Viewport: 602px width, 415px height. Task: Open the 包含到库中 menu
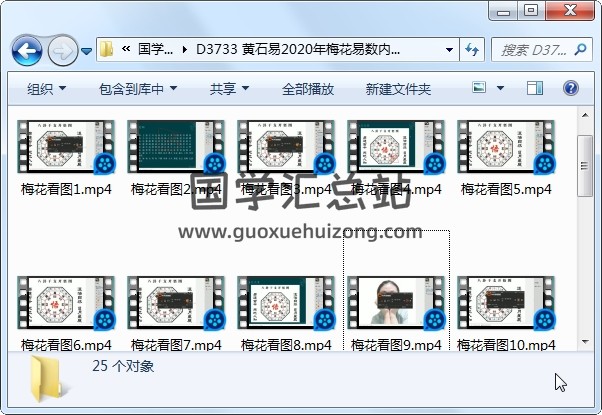coord(138,89)
